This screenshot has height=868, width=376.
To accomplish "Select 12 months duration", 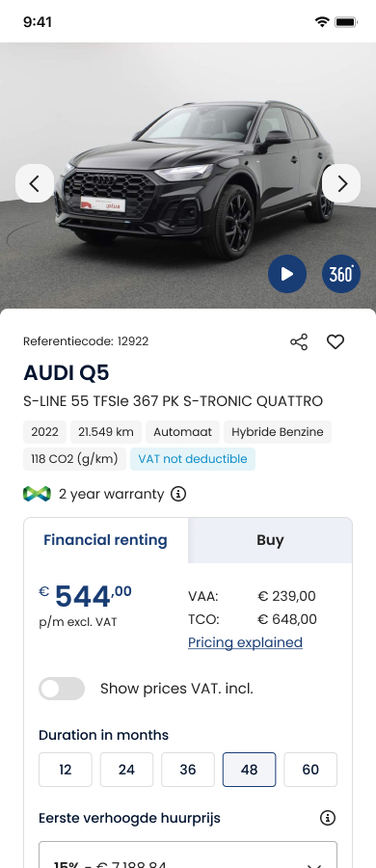I will [x=66, y=770].
